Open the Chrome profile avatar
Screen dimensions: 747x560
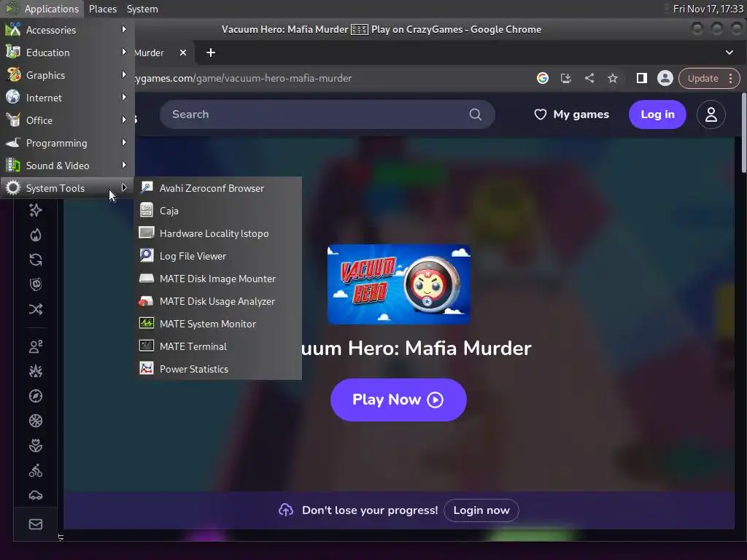point(665,78)
